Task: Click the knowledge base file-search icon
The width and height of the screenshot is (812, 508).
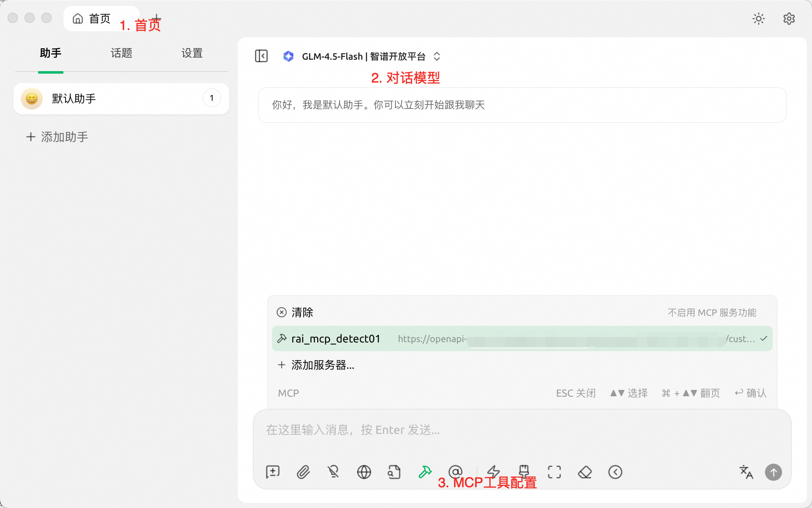Action: (394, 472)
